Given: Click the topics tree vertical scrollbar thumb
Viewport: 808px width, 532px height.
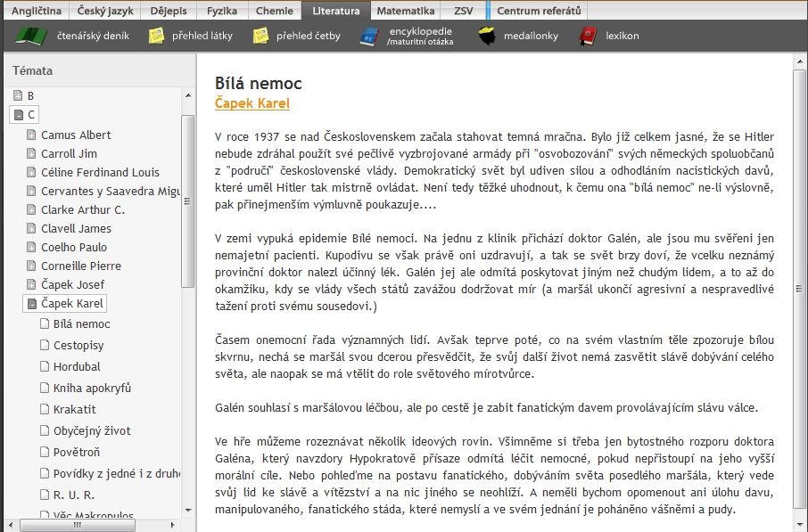Looking at the screenshot, I should pyautogui.click(x=187, y=201).
